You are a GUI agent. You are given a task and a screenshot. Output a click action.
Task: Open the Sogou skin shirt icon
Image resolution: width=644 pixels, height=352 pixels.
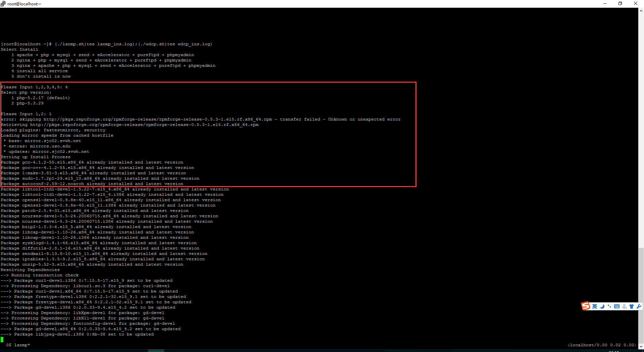[x=632, y=306]
